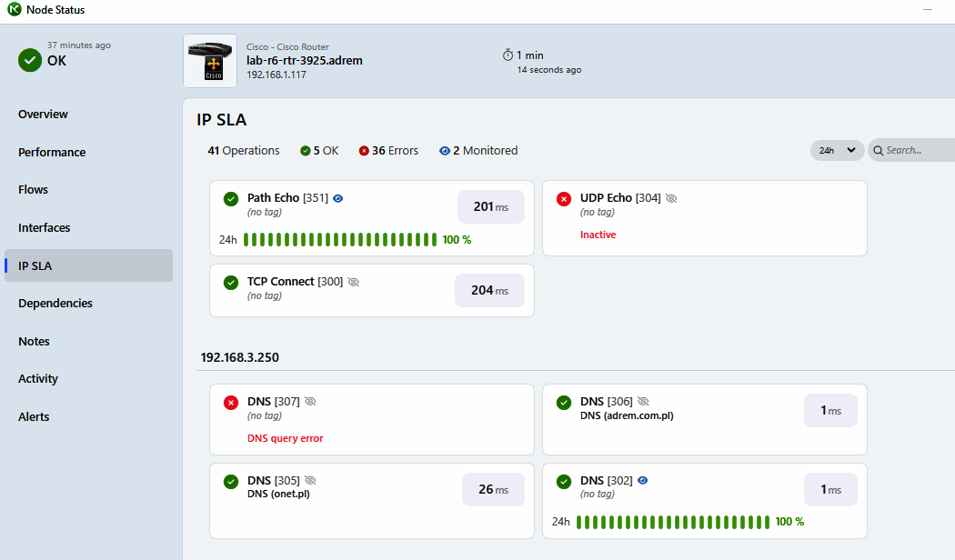This screenshot has height=560, width=955.
Task: Click the red error icon on UDP Echo
Action: pyautogui.click(x=564, y=198)
